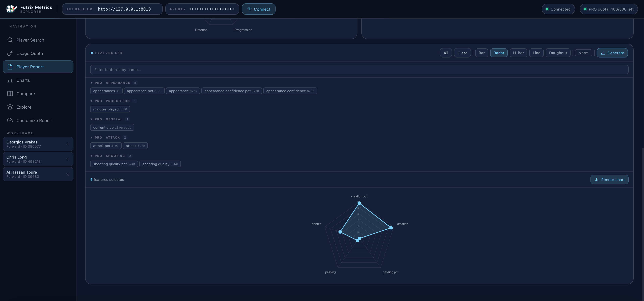Toggle the Doughnut chart type
Image resolution: width=644 pixels, height=301 pixels.
[x=558, y=53]
